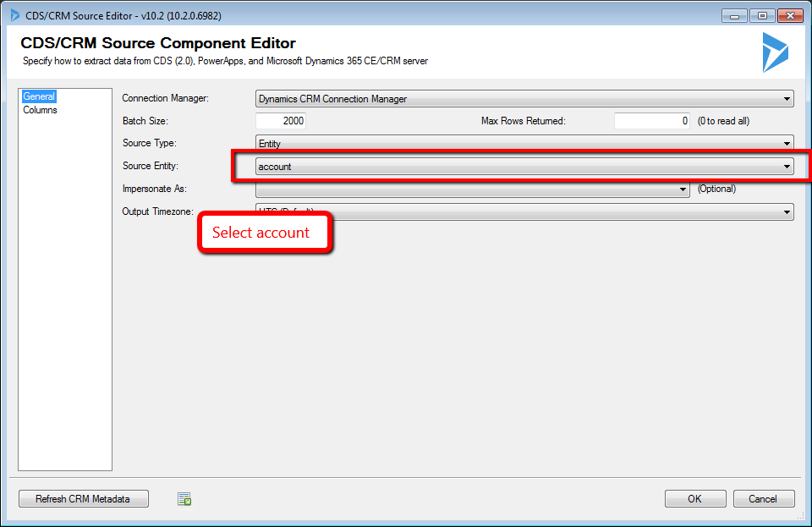Click the Source Entity label

pyautogui.click(x=151, y=166)
